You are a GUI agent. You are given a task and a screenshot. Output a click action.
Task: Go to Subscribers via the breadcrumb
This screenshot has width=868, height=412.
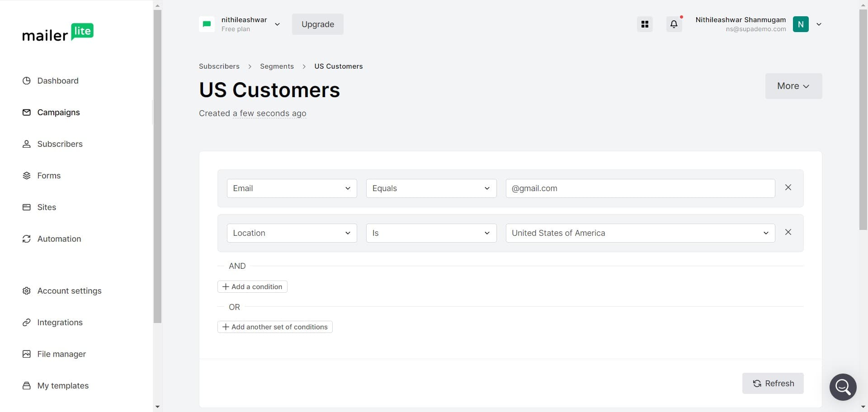coord(219,66)
